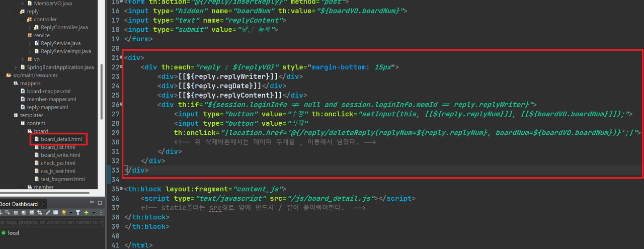644x249 pixels.
Task: Minimize the Boot Dashboard panel
Action: (92, 202)
